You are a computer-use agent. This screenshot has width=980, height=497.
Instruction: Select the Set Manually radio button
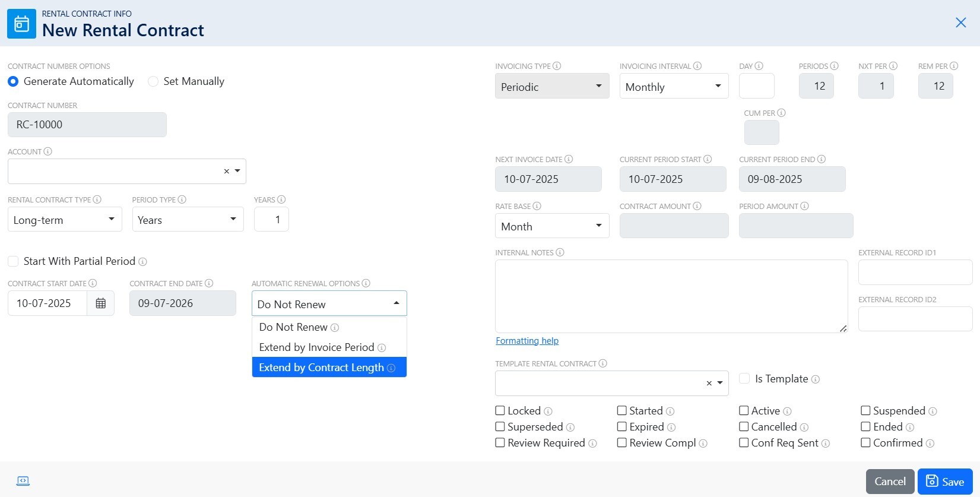(153, 81)
